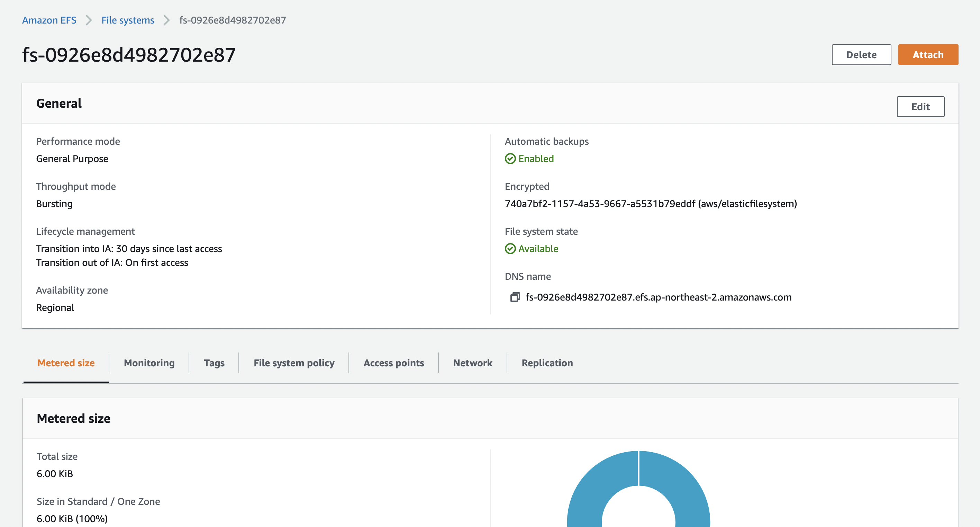Click the fs-0926e8d4982702e87 page heading
Viewport: 980px width, 527px height.
[129, 54]
